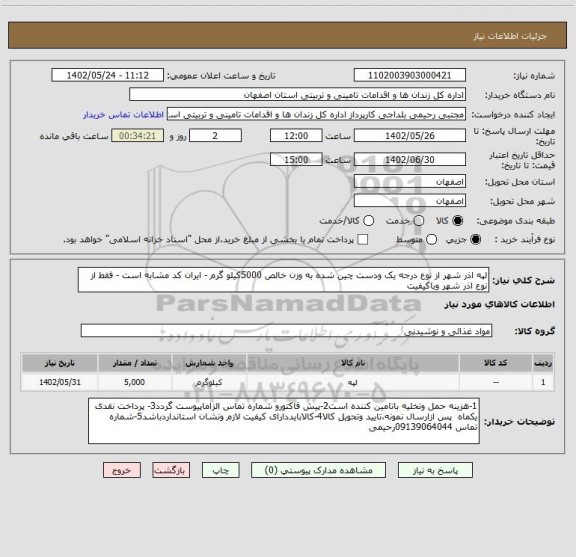The height and width of the screenshot is (557, 576).
Task: Click the جزئیات اطلاعات نیاز header title
Action: coord(510,36)
